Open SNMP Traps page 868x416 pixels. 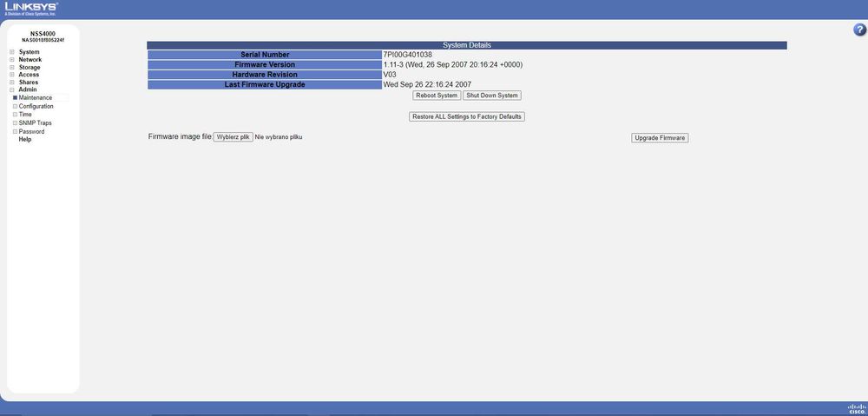(35, 123)
